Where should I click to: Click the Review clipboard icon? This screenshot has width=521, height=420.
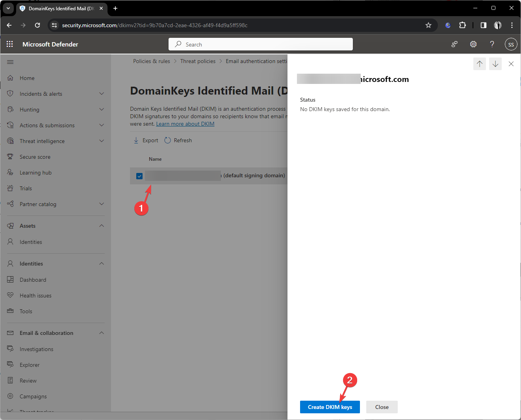pyautogui.click(x=10, y=381)
